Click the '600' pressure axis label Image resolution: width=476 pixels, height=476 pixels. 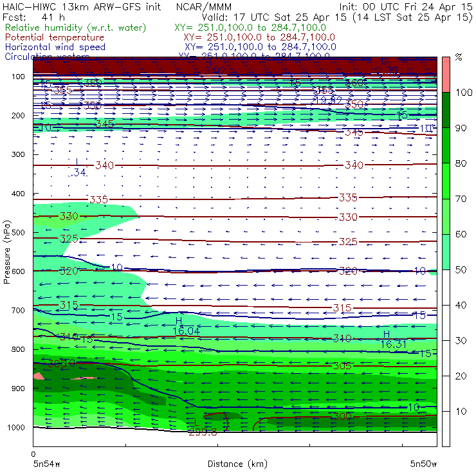[18, 271]
